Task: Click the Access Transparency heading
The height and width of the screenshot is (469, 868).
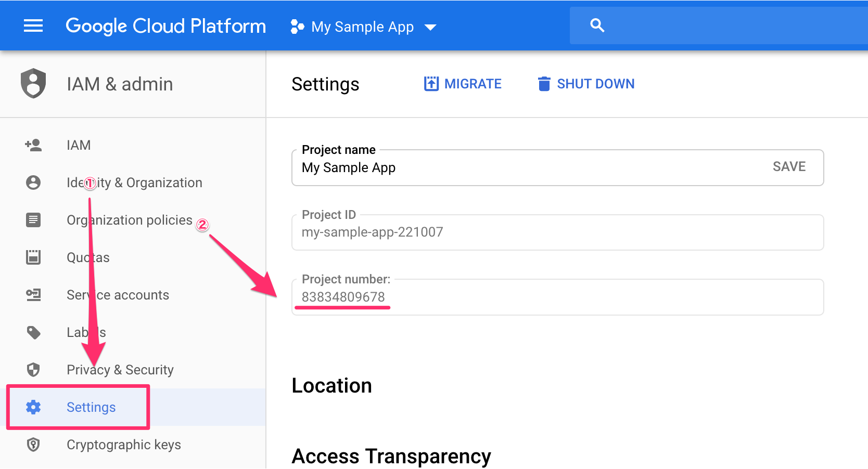Action: [x=391, y=456]
